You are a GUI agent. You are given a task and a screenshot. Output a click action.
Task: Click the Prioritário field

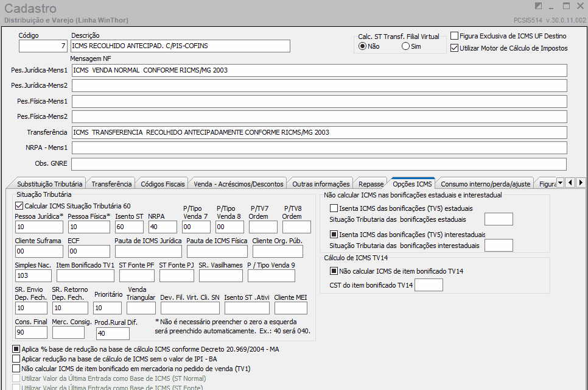coord(107,308)
